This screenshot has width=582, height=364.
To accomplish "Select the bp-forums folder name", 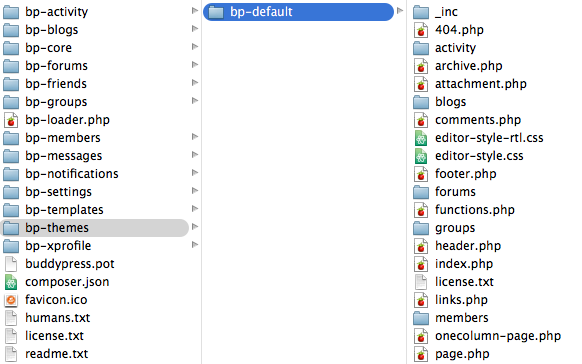I will (x=56, y=66).
